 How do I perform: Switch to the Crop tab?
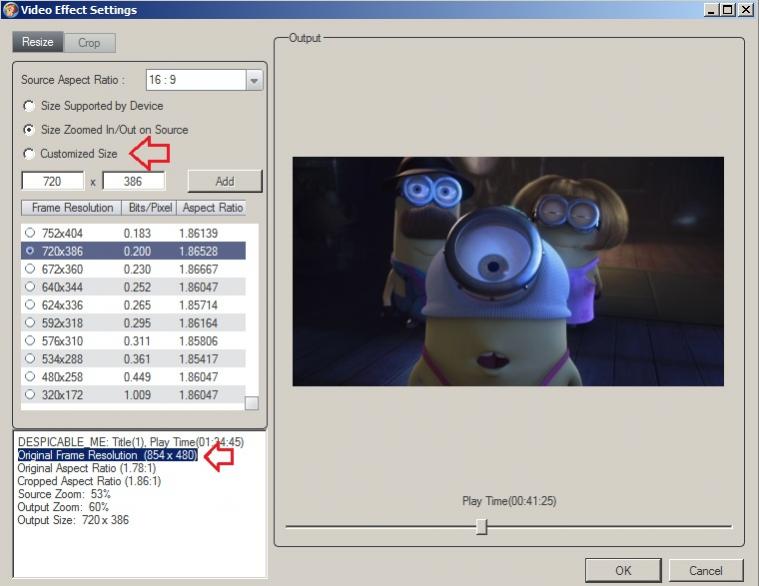click(x=90, y=43)
